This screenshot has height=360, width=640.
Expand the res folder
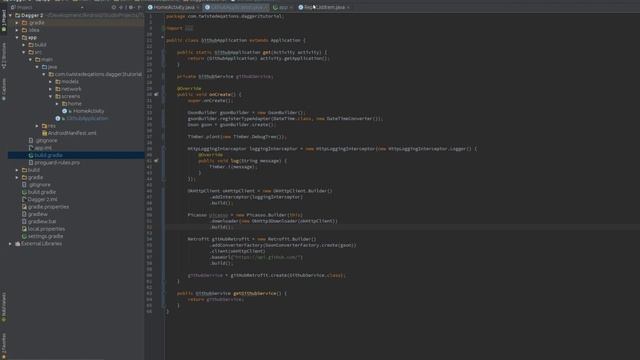[37, 126]
